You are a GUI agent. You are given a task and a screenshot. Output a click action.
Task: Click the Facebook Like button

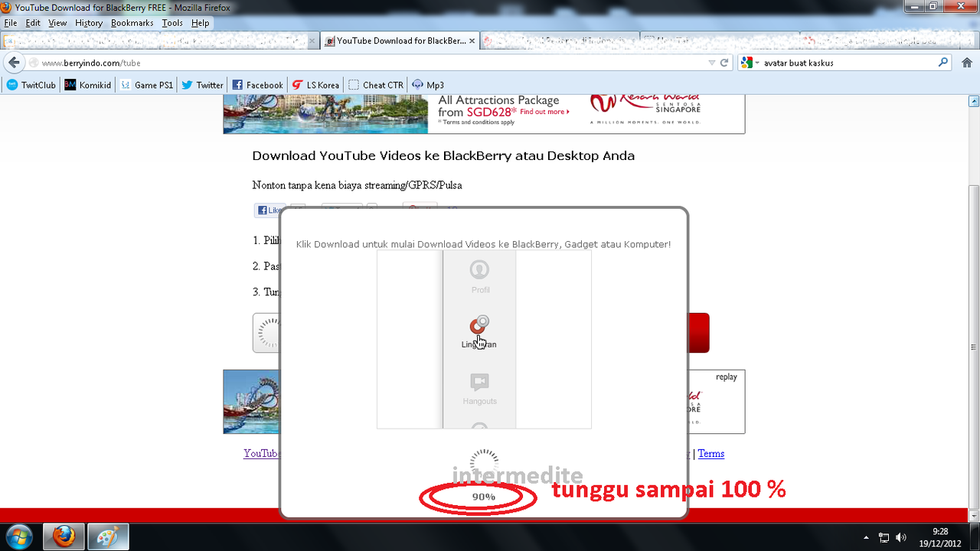point(269,210)
